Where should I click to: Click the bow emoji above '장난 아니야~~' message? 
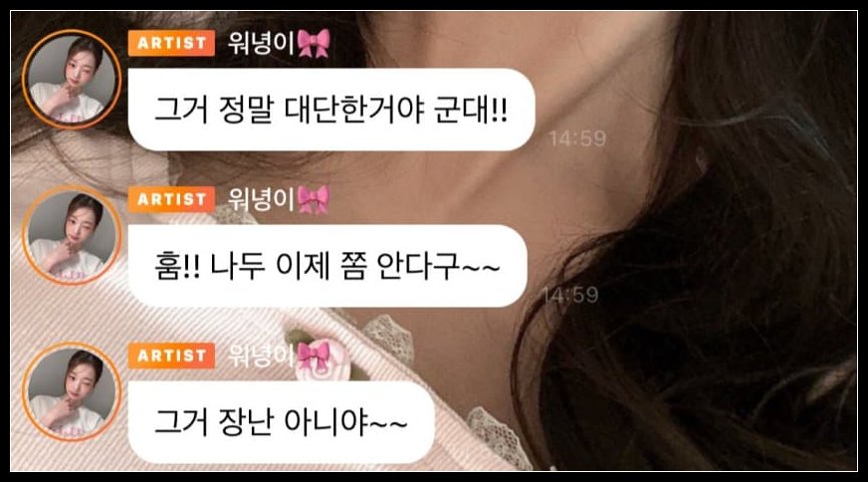[314, 356]
